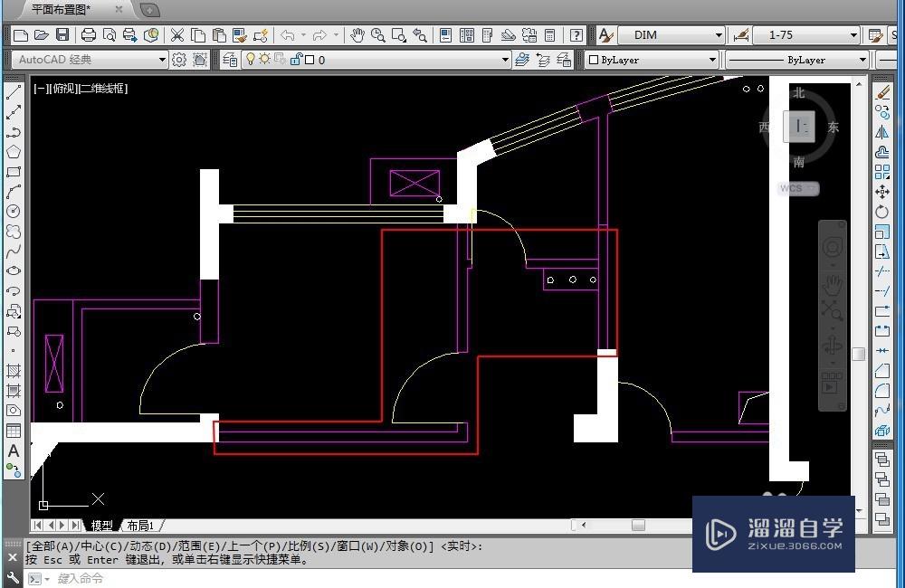Switch to the 模型 model tab
The height and width of the screenshot is (588, 905).
(x=101, y=525)
